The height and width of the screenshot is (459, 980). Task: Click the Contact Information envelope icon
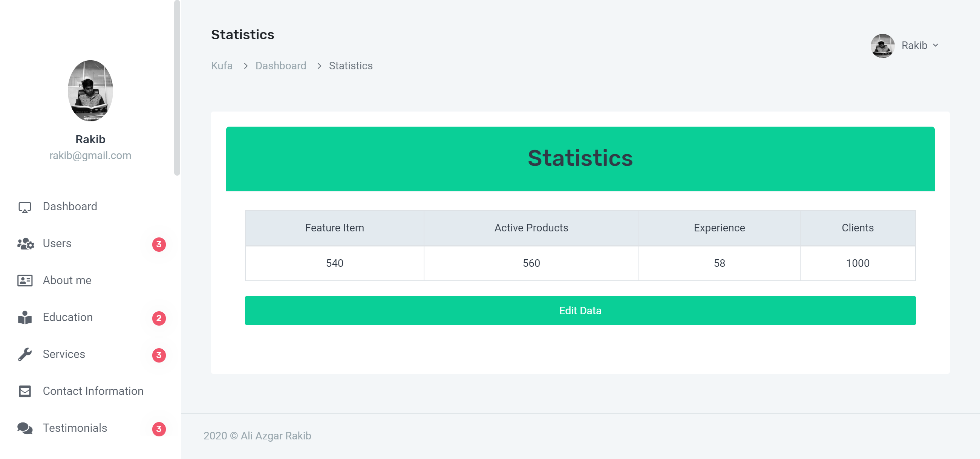[25, 391]
